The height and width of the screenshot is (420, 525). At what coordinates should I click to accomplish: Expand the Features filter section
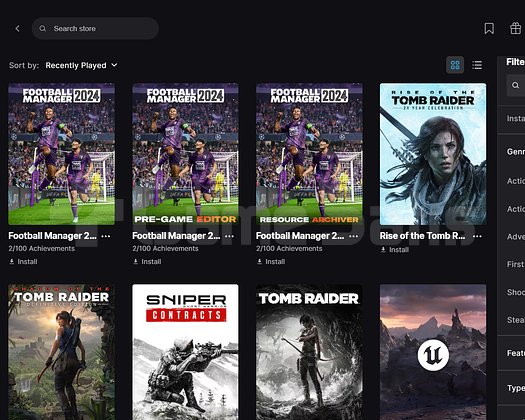(x=512, y=353)
